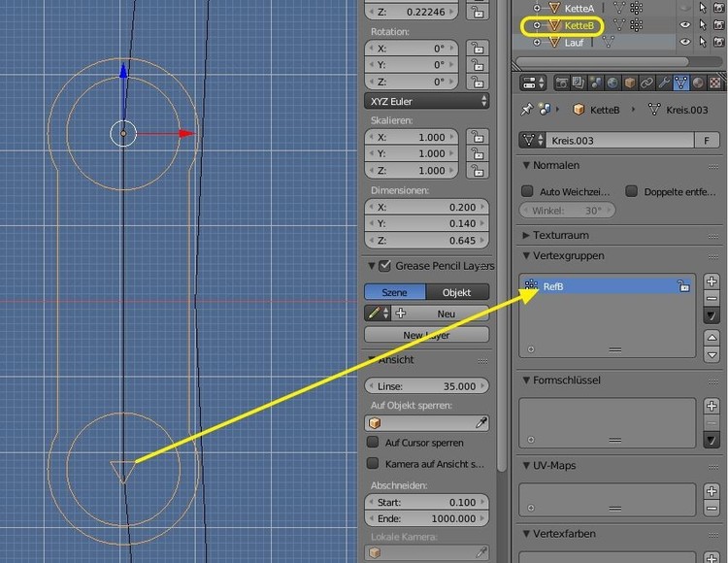
Task: Collapse the Vertexgruppen panel
Action: pyautogui.click(x=526, y=255)
